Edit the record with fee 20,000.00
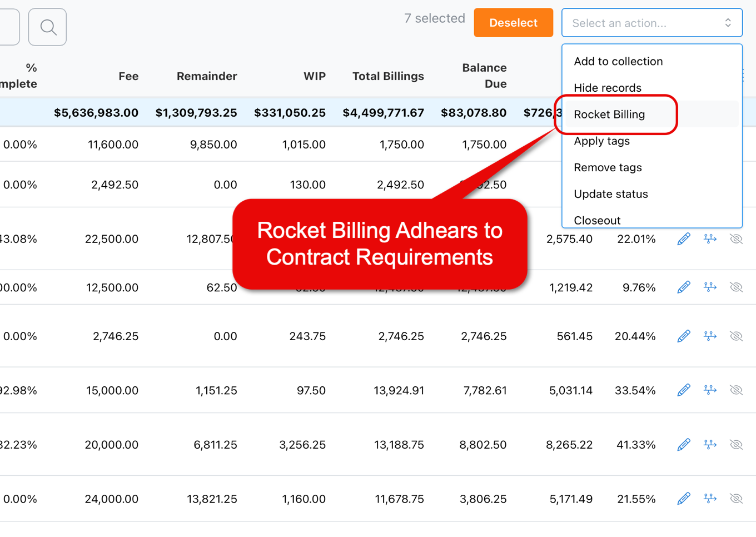The width and height of the screenshot is (756, 537). [684, 445]
